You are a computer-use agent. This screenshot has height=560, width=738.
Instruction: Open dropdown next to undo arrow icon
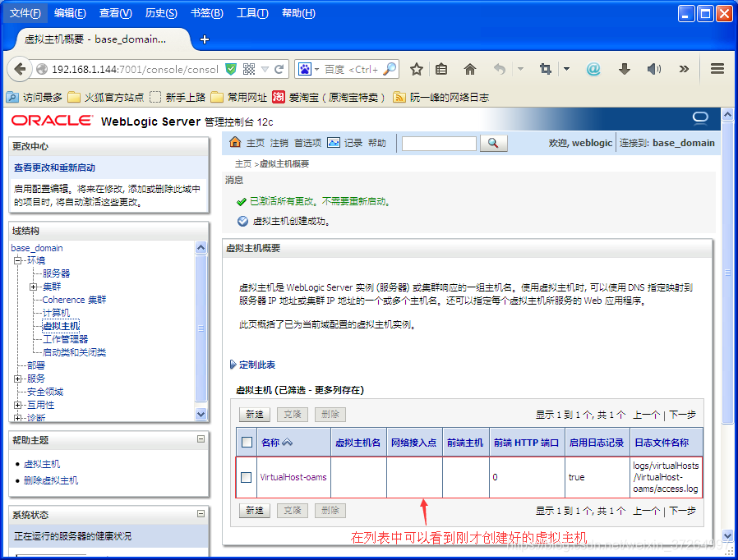tap(520, 70)
